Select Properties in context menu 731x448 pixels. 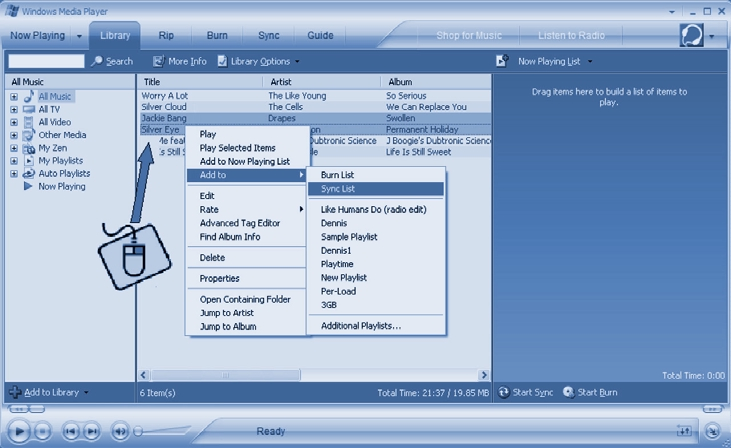coord(246,278)
